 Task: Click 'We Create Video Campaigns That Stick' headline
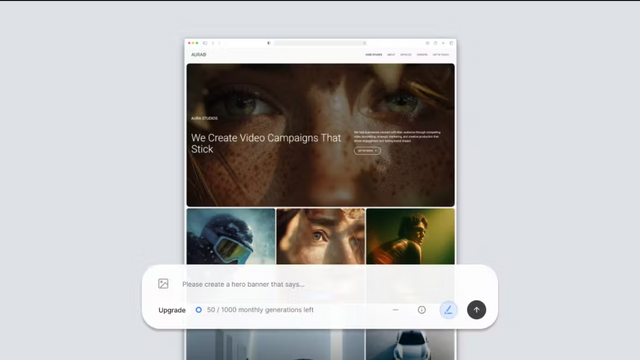[x=266, y=143]
